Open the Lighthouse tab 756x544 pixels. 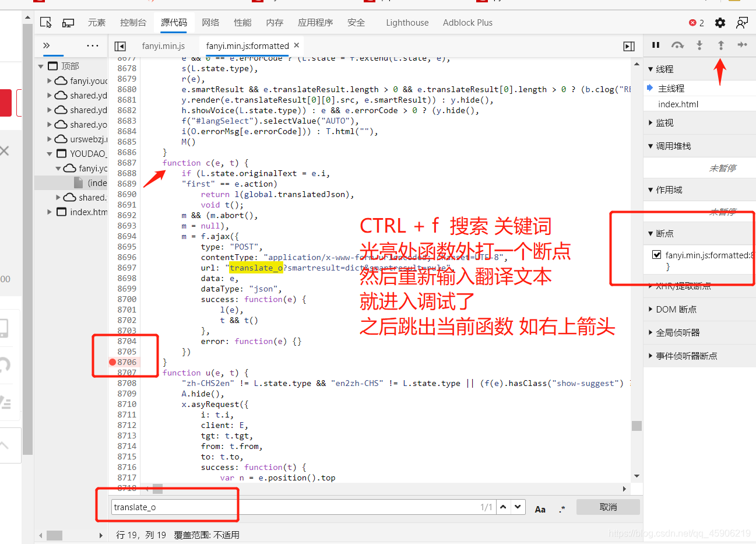coord(407,23)
